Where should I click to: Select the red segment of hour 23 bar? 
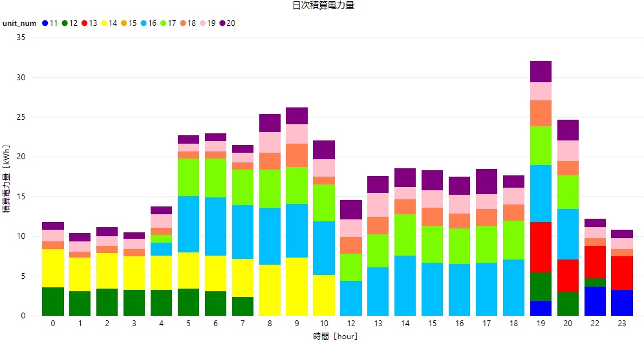click(x=622, y=273)
